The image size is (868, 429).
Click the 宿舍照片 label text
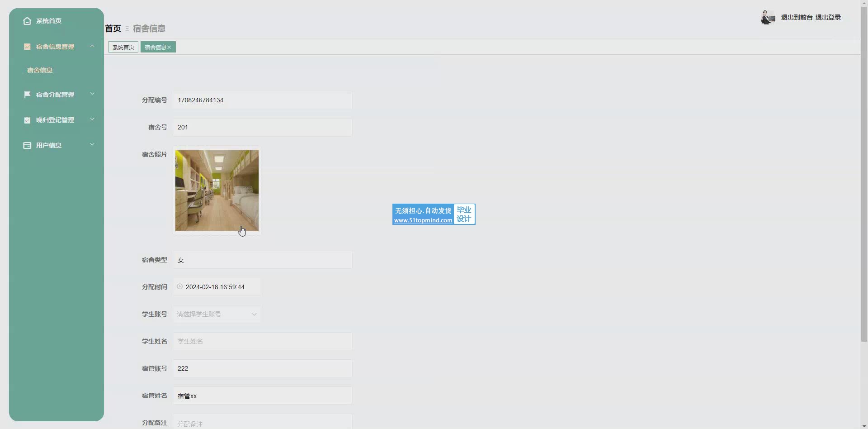(154, 154)
